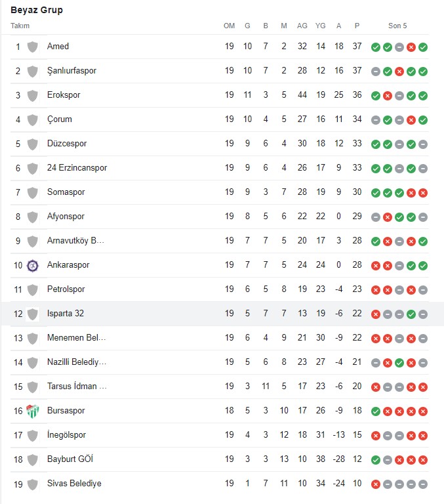Open the Şanlıurfaspor team link
444x504 pixels.
pos(71,71)
